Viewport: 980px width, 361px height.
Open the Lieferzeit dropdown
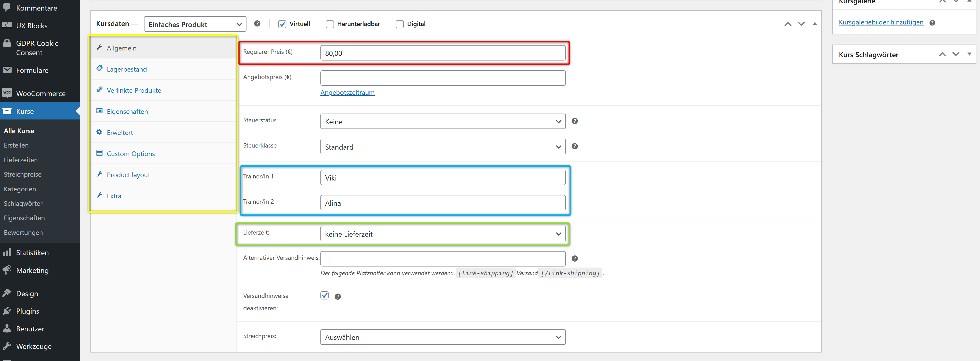point(443,234)
